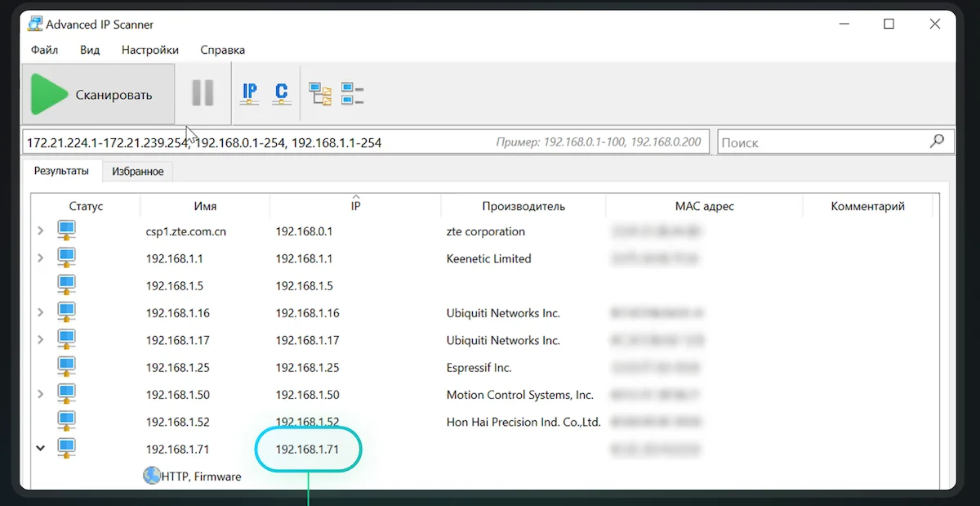Start scan with the Сканировать button
Image resolution: width=980 pixels, height=506 pixels.
pyautogui.click(x=98, y=94)
